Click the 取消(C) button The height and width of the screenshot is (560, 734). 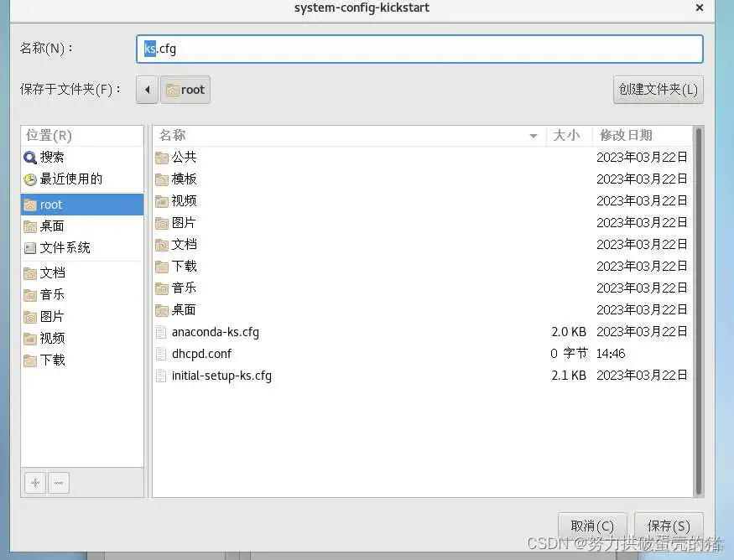[592, 525]
